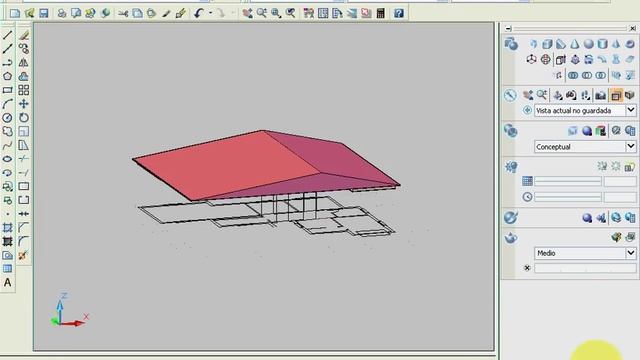Click the previous view arrow button

(x=527, y=110)
